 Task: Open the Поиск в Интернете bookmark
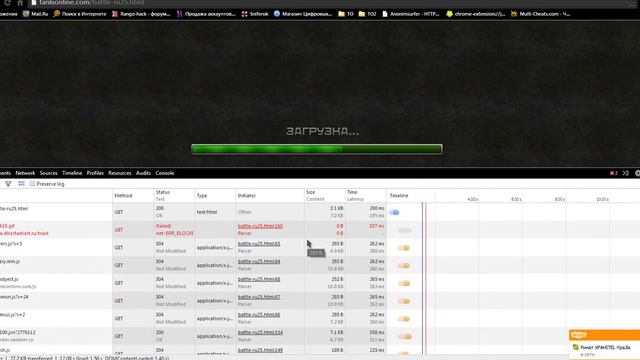[x=80, y=13]
